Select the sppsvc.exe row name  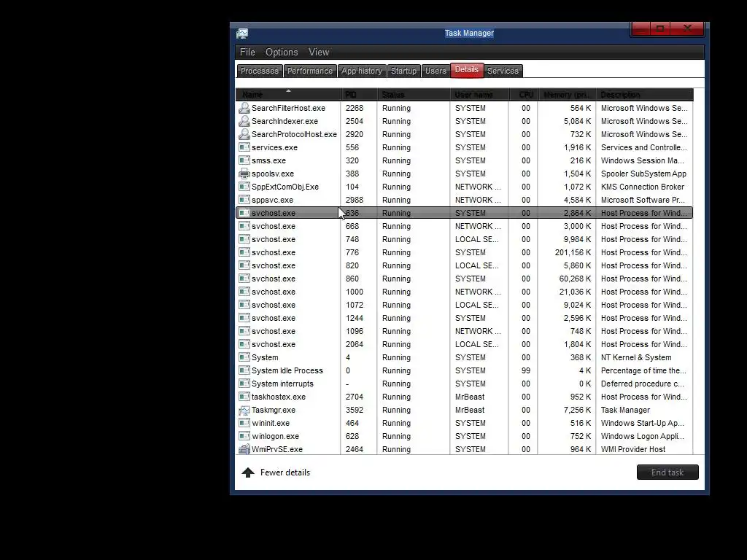click(272, 200)
